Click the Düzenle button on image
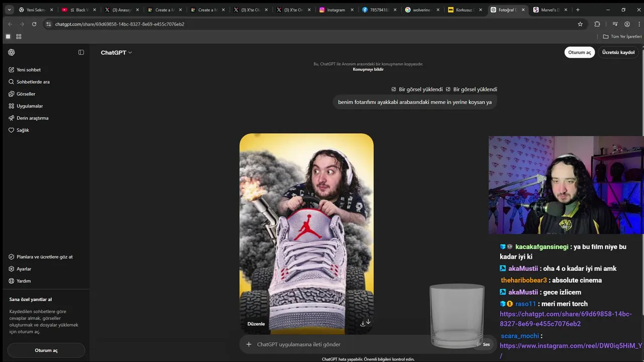This screenshot has width=644, height=362. point(256,324)
